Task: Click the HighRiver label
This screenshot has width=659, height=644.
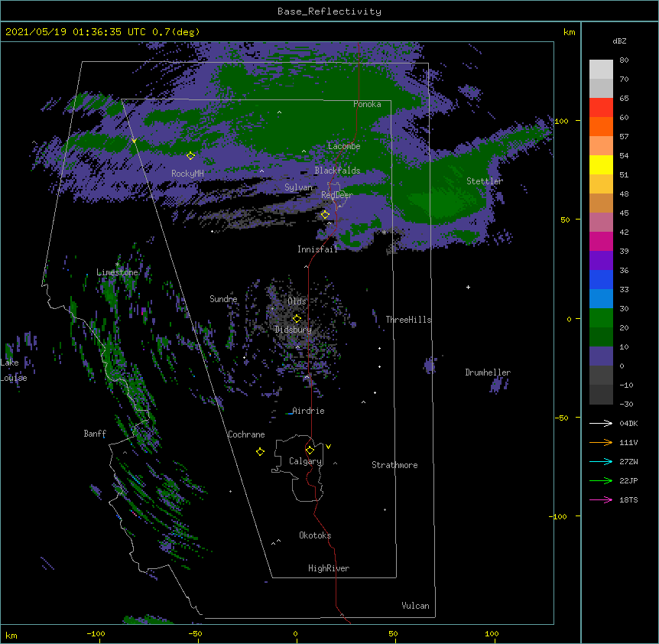Action: pos(329,568)
